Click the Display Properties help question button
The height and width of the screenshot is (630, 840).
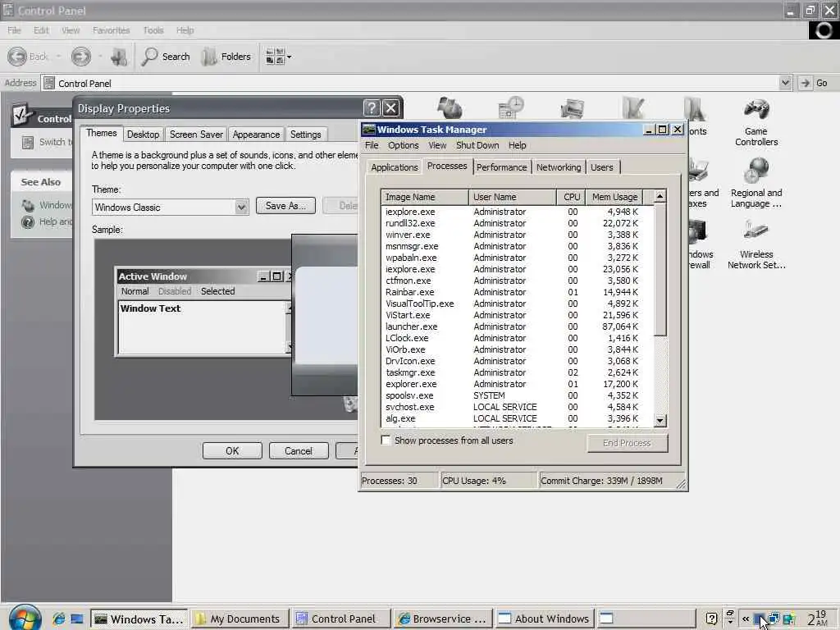pyautogui.click(x=372, y=108)
